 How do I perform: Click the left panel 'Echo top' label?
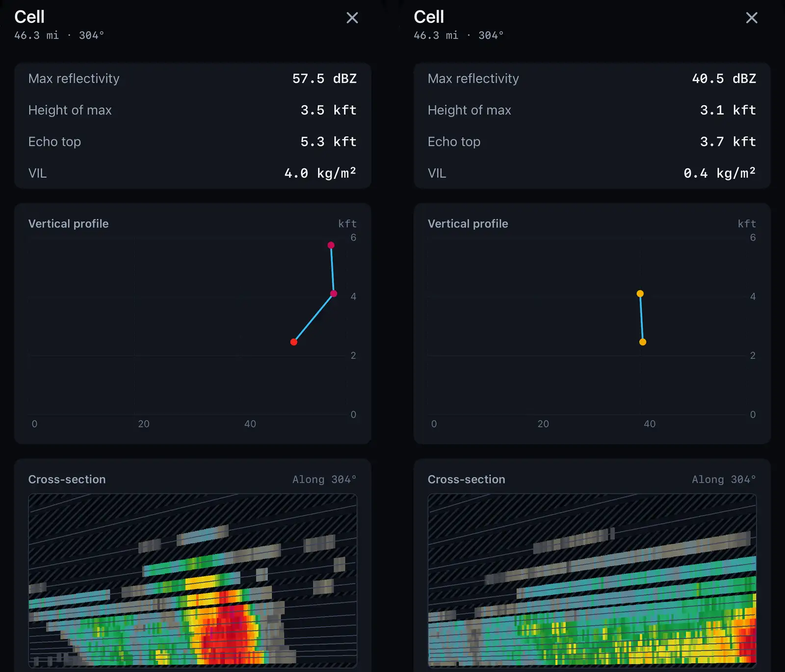click(x=54, y=142)
